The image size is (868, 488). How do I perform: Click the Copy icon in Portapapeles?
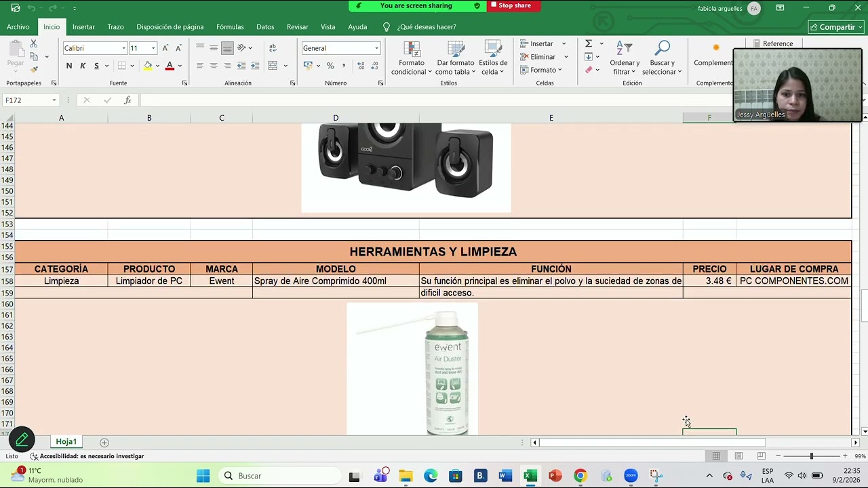click(33, 56)
